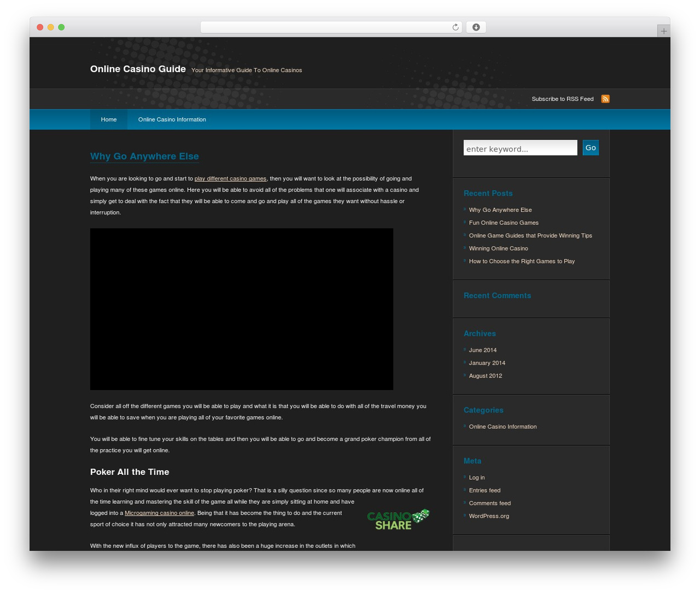Reload the page with the refresh icon
This screenshot has width=700, height=593.
455,27
